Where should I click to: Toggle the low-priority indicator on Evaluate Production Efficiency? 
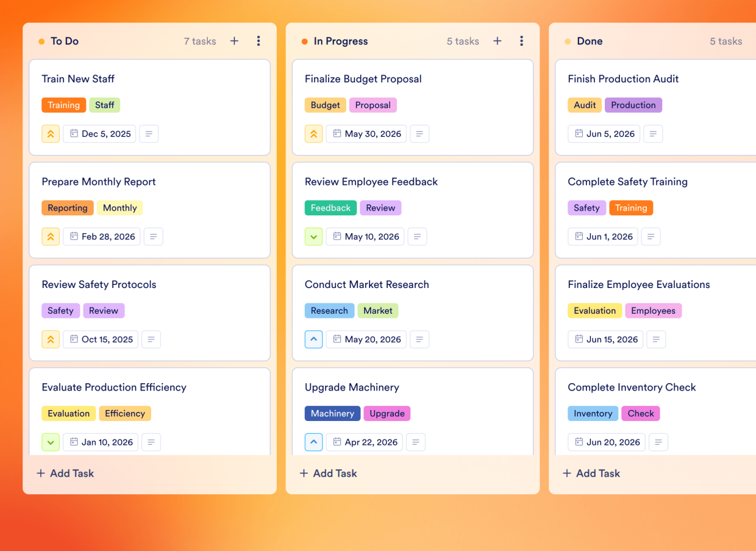[x=51, y=442]
